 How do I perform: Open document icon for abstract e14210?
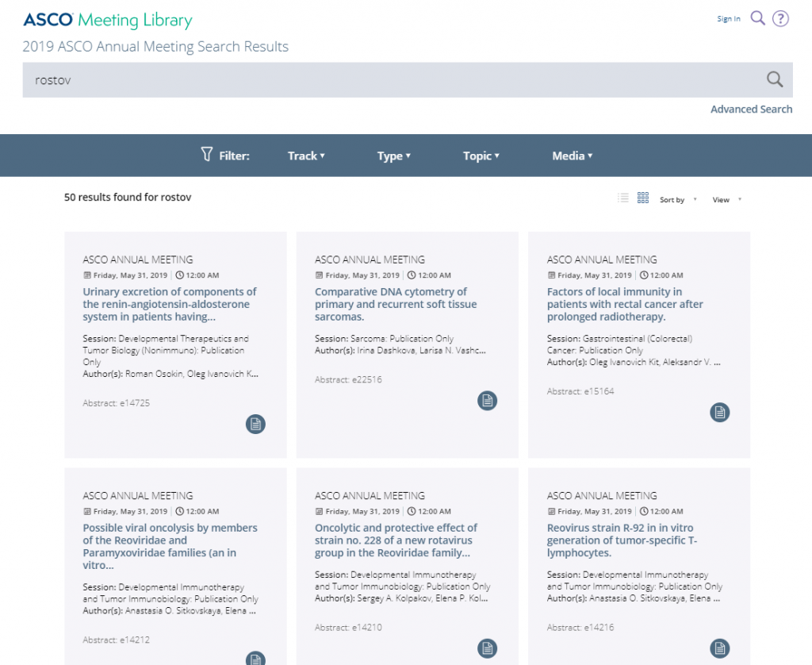(488, 648)
